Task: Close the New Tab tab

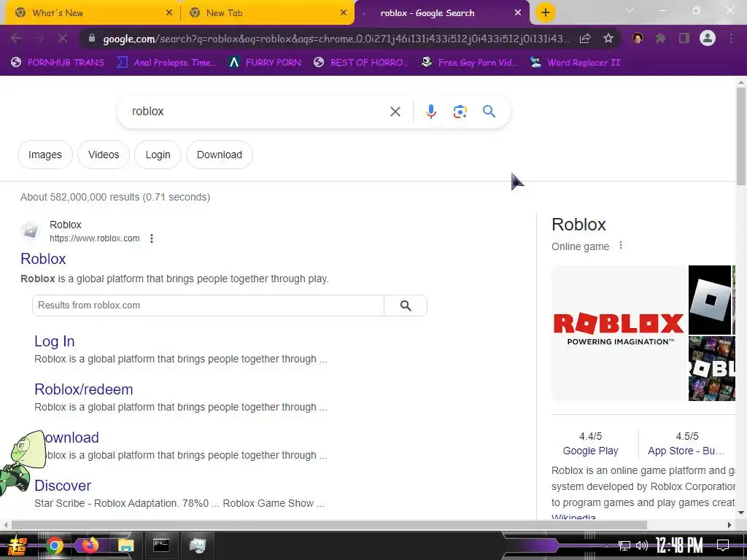Action: tap(344, 13)
